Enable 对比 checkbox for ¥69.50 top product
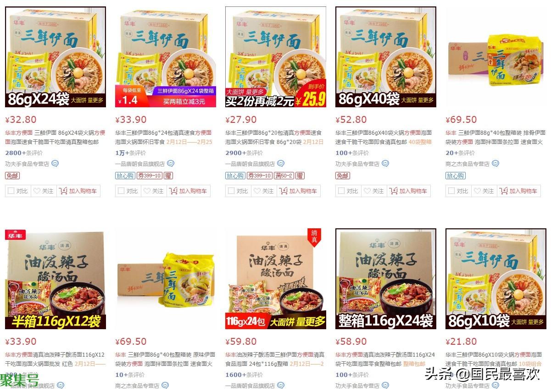Screen dimensions: 551x392 [x=451, y=191]
